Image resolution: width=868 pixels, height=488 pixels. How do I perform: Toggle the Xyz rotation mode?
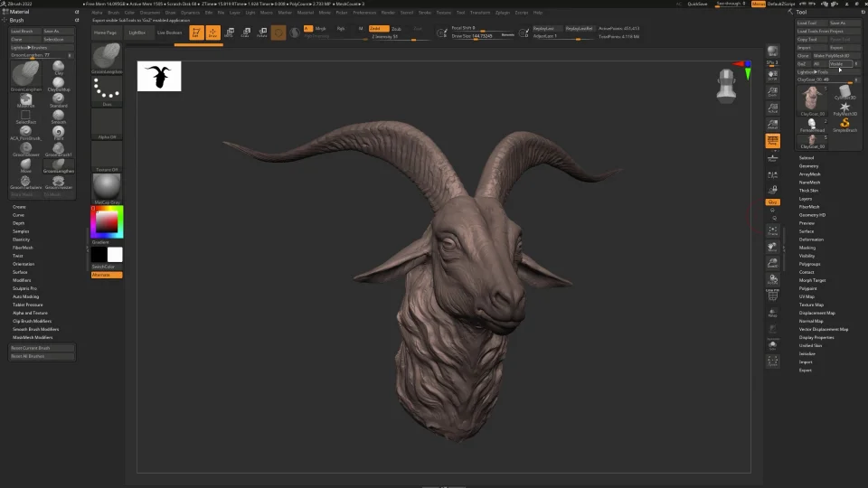pyautogui.click(x=773, y=202)
